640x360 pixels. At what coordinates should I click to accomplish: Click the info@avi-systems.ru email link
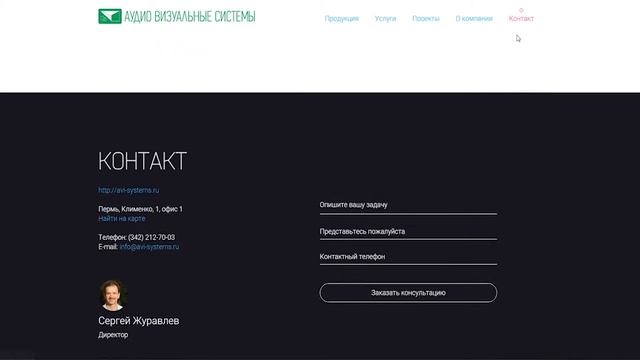click(149, 247)
